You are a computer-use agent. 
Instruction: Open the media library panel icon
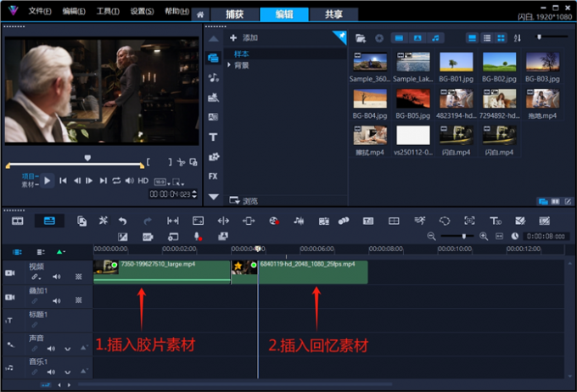tap(214, 58)
